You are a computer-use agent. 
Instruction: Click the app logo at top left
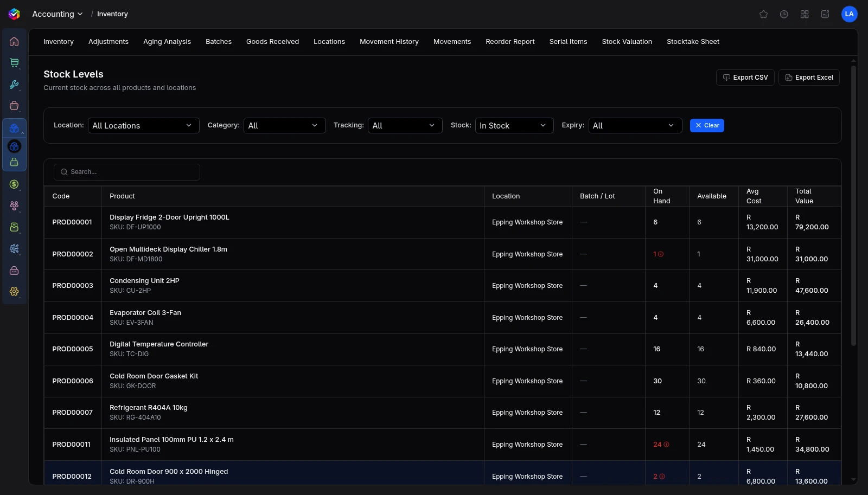click(14, 14)
